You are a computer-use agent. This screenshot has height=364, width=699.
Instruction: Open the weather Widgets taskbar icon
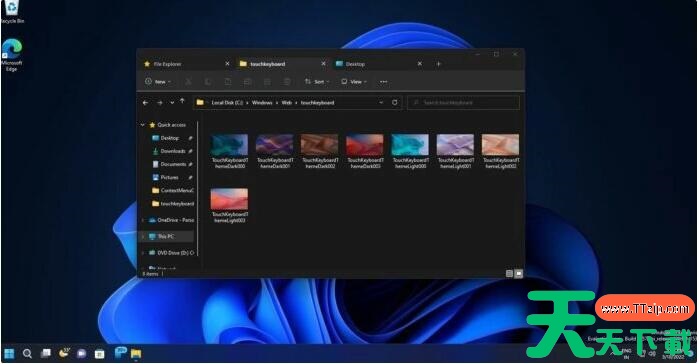click(64, 353)
